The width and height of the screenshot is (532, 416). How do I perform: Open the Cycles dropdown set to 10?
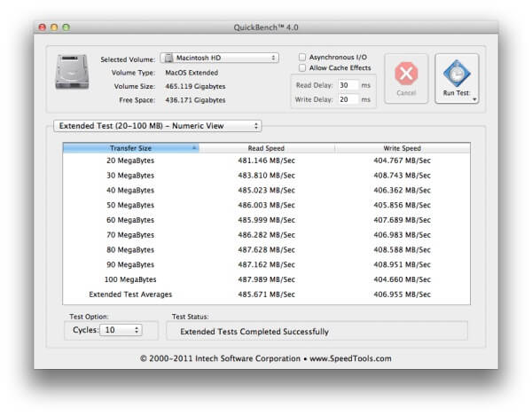[x=121, y=330]
